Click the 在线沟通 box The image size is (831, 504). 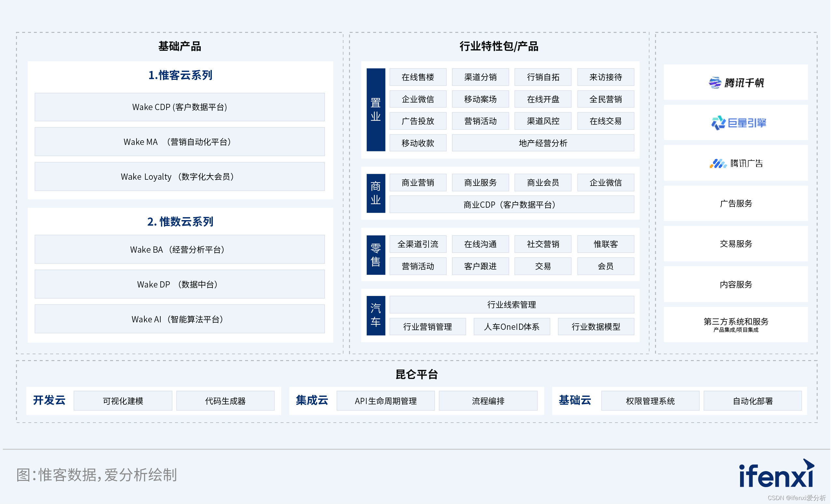481,244
